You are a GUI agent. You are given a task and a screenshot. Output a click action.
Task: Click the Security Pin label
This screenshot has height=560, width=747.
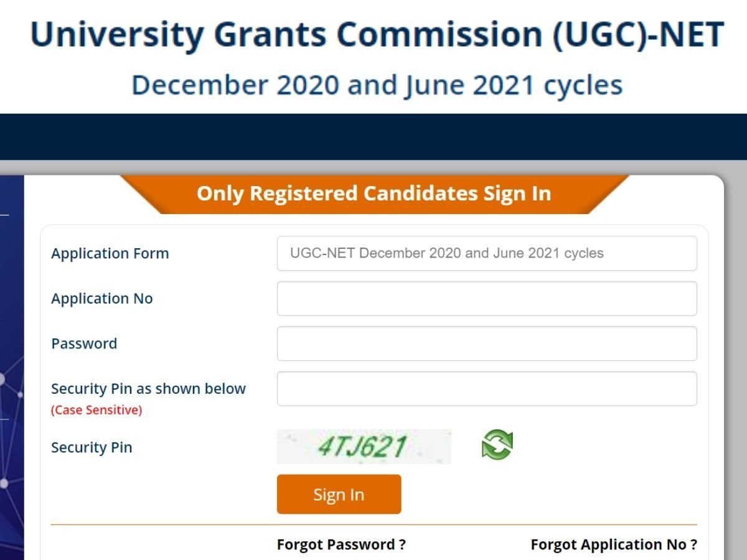[92, 447]
